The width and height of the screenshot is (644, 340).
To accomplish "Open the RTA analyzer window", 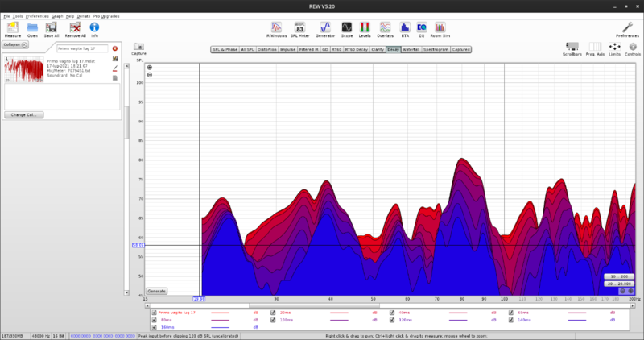I will 404,29.
